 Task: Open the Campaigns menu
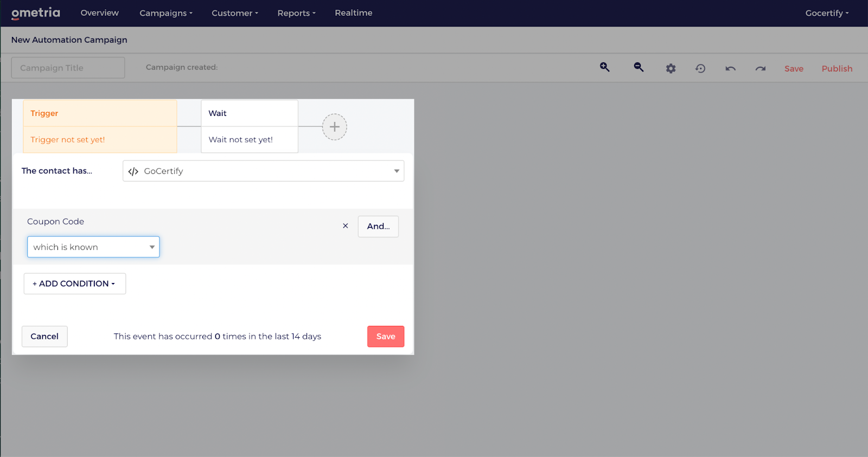pos(166,13)
